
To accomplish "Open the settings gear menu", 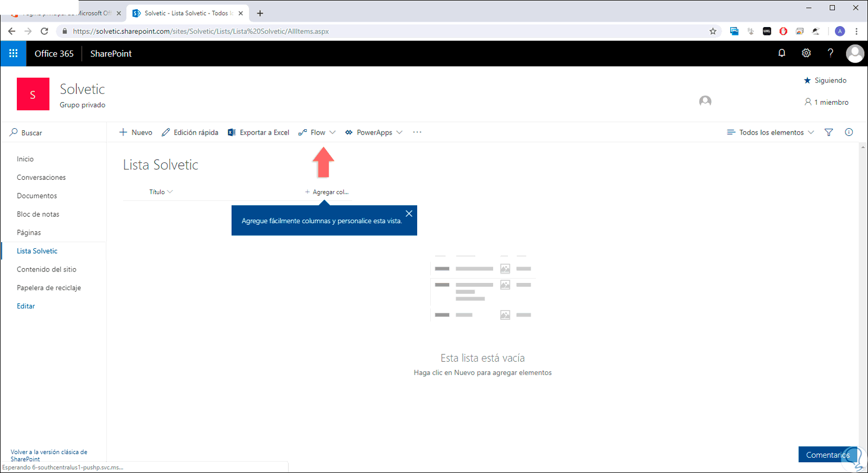I will coord(806,53).
